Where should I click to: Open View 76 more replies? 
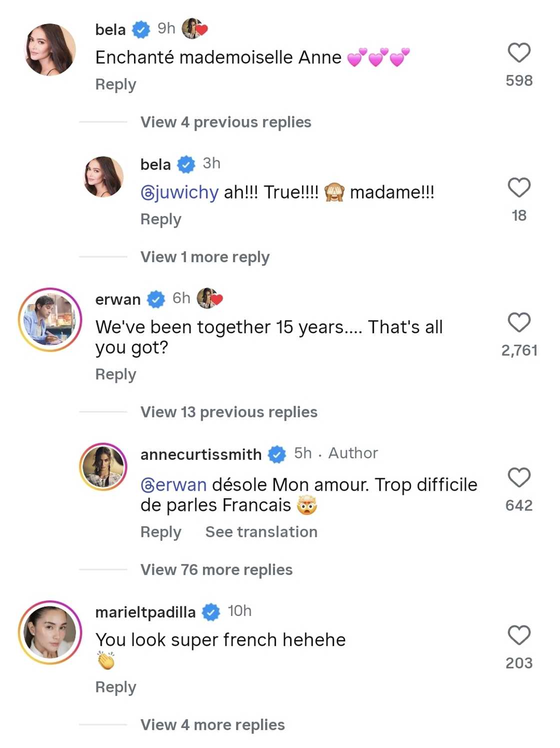coord(216,570)
